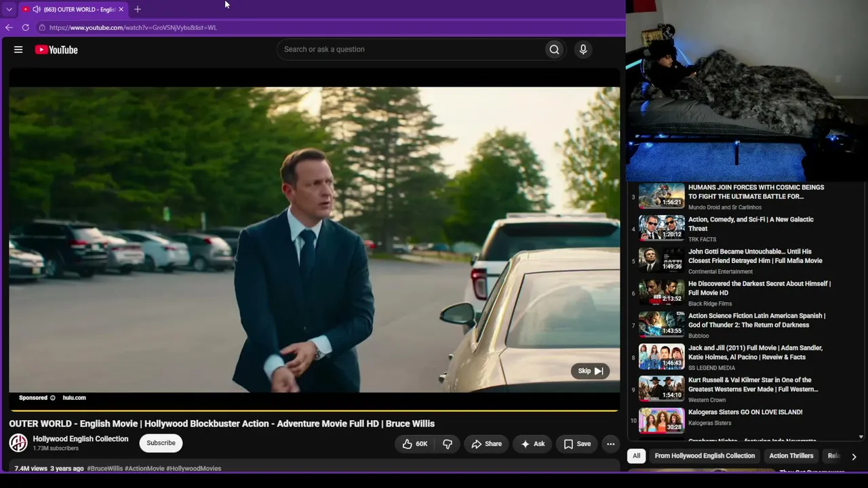Subscribe to Hollywood English Collection
The width and height of the screenshot is (868, 488).
pyautogui.click(x=161, y=443)
